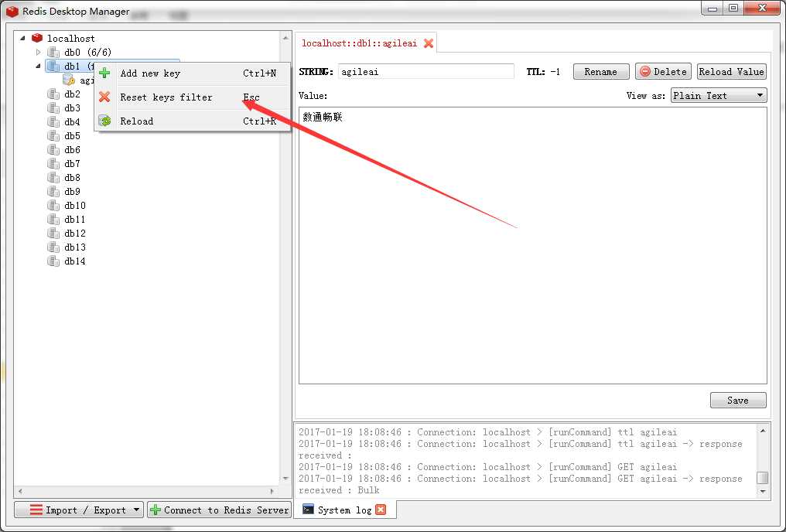Click the db11 database icon
The width and height of the screenshot is (786, 532).
tap(53, 220)
